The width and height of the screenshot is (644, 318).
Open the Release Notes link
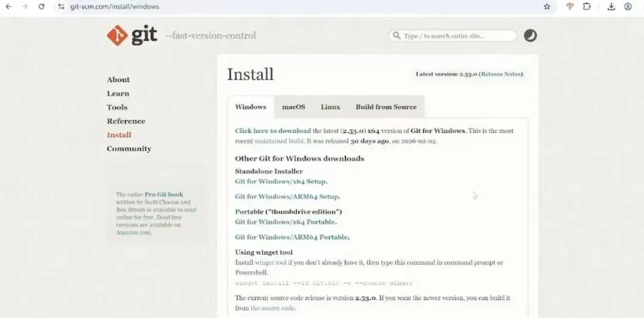coord(501,75)
